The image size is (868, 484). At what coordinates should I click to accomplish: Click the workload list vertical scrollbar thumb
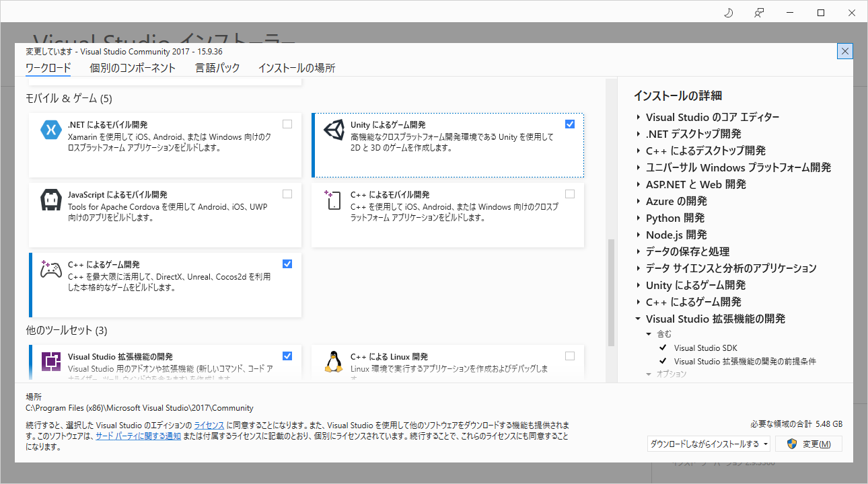[x=611, y=292]
